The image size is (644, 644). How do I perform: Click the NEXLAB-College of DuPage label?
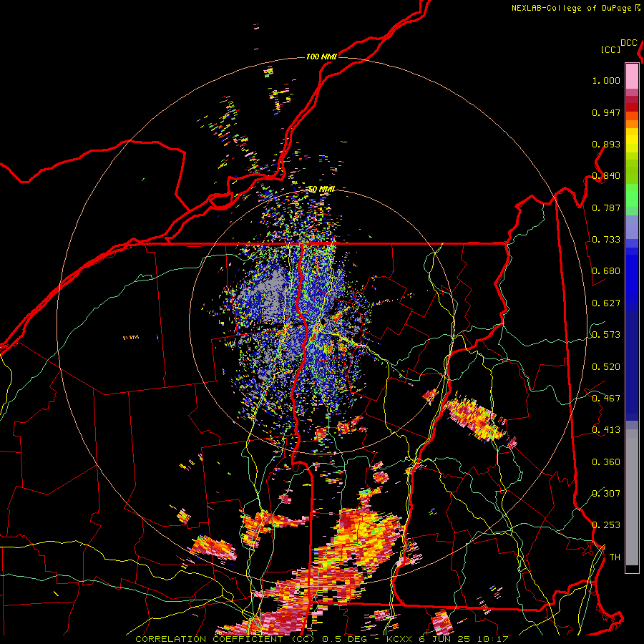[571, 8]
